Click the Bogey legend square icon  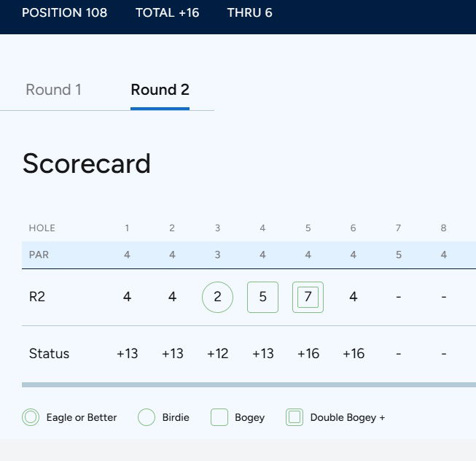point(219,417)
